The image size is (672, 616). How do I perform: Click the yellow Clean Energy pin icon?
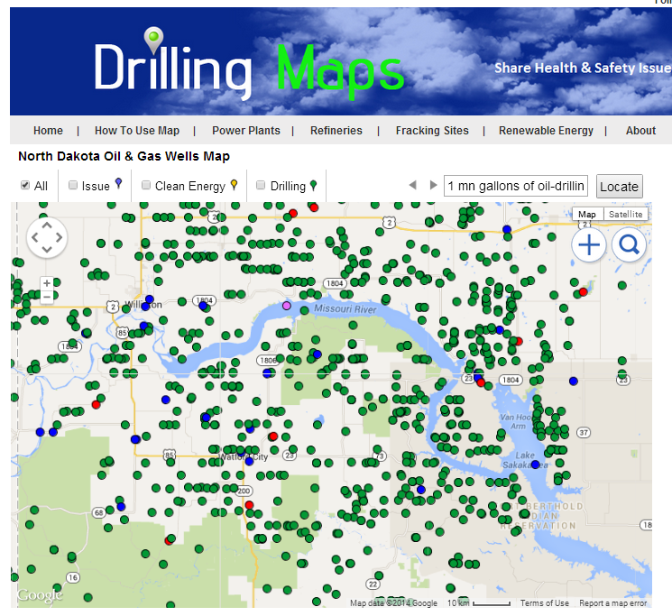(234, 185)
